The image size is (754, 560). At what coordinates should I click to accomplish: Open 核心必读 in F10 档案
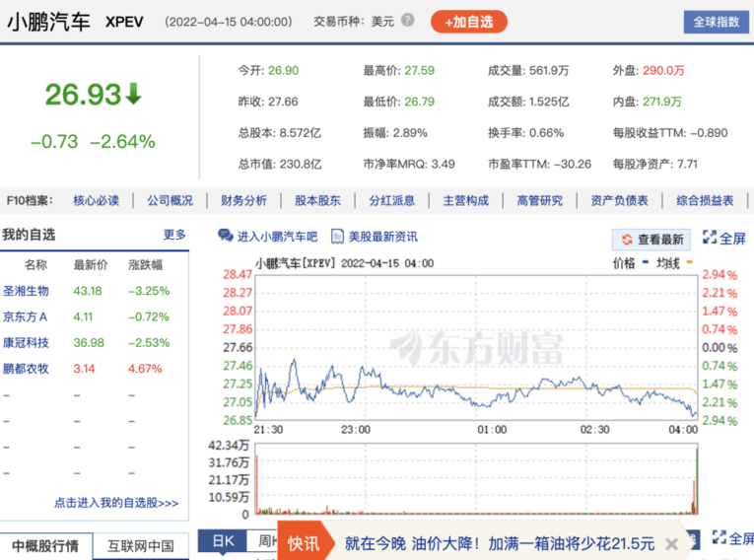(x=97, y=200)
